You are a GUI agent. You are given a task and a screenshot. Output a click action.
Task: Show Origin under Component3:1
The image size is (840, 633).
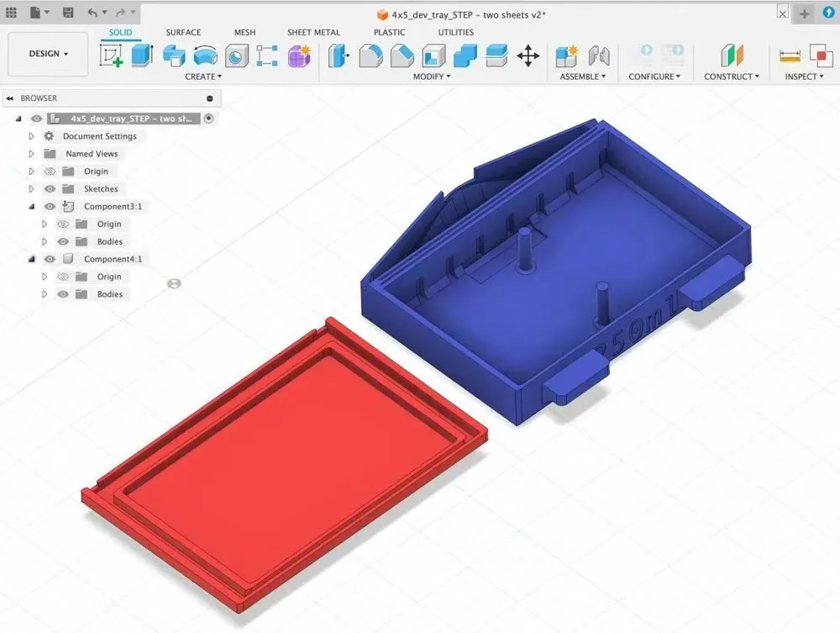pos(63,224)
